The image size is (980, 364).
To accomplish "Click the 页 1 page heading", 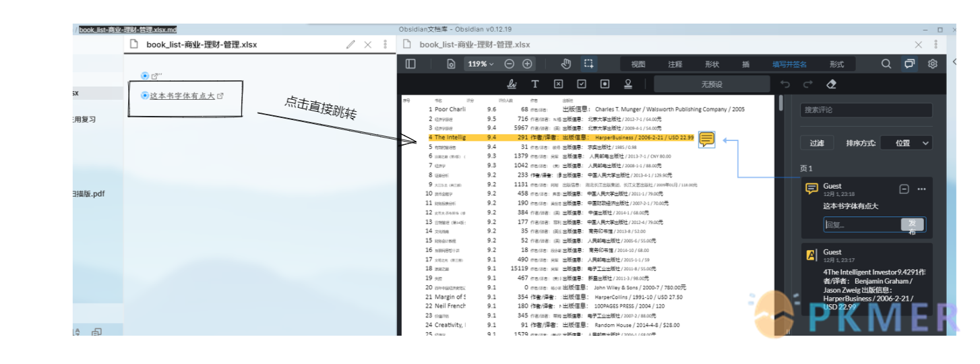I will click(x=807, y=169).
